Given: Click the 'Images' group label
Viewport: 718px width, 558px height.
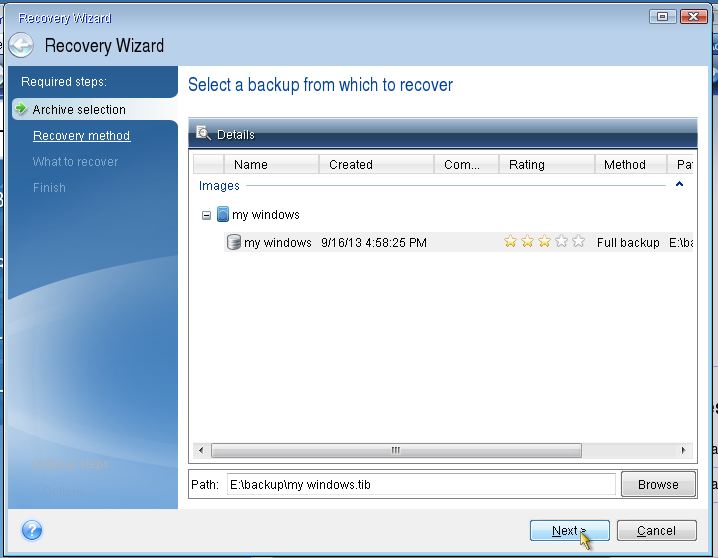Looking at the screenshot, I should tap(219, 186).
